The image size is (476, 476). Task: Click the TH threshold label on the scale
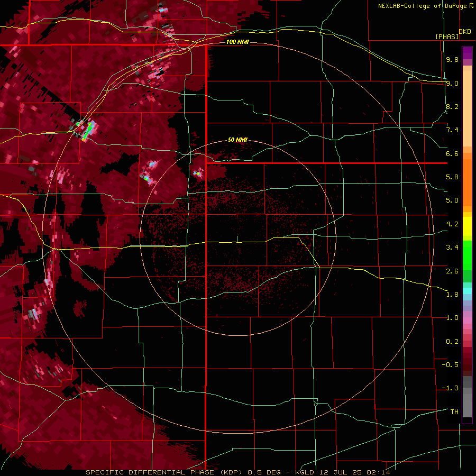(454, 411)
